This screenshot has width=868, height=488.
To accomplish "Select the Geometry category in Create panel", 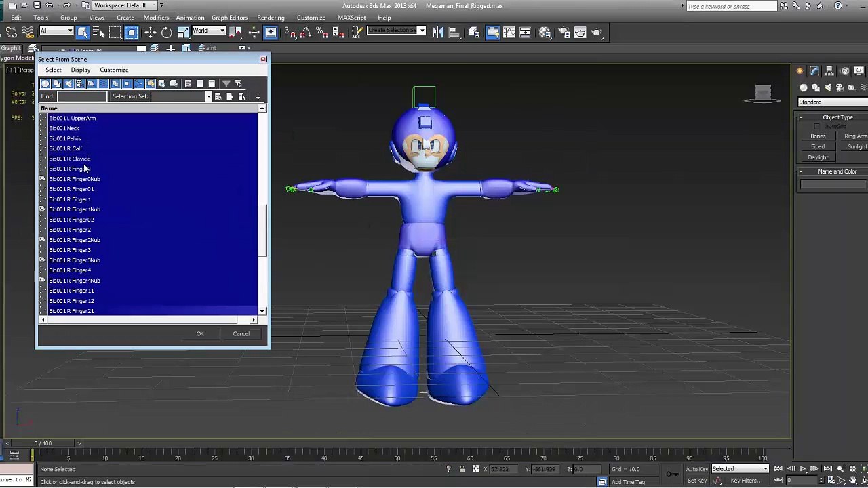I will click(804, 87).
